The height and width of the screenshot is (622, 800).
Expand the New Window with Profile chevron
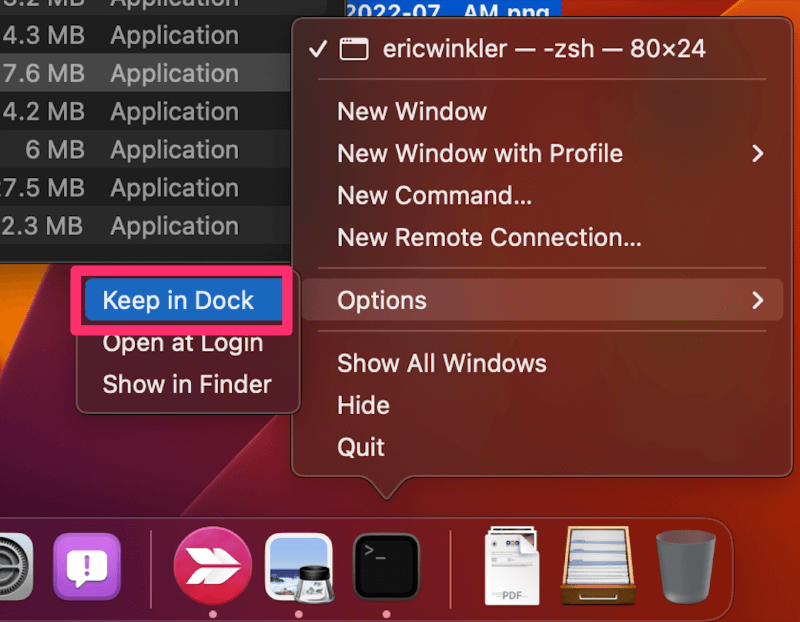(x=758, y=154)
